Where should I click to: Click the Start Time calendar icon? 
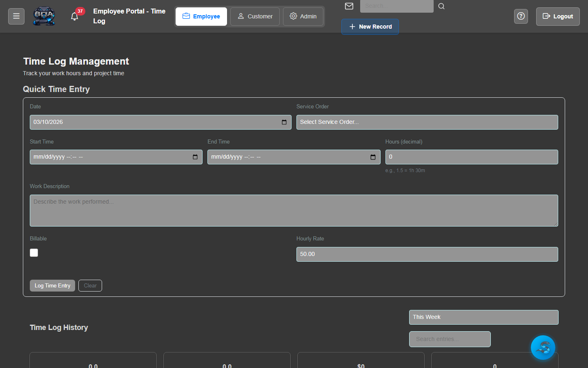pos(195,157)
